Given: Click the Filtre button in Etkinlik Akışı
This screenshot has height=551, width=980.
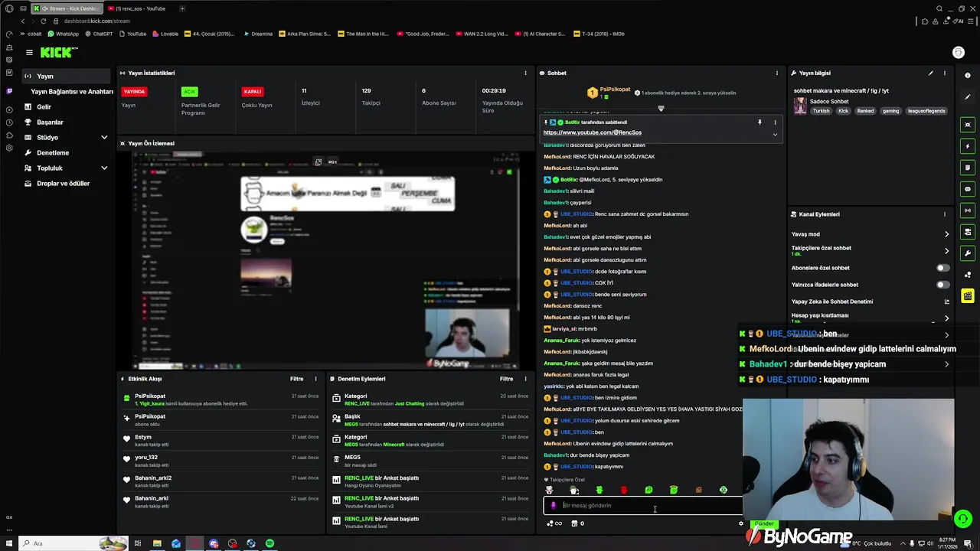Looking at the screenshot, I should [x=297, y=379].
